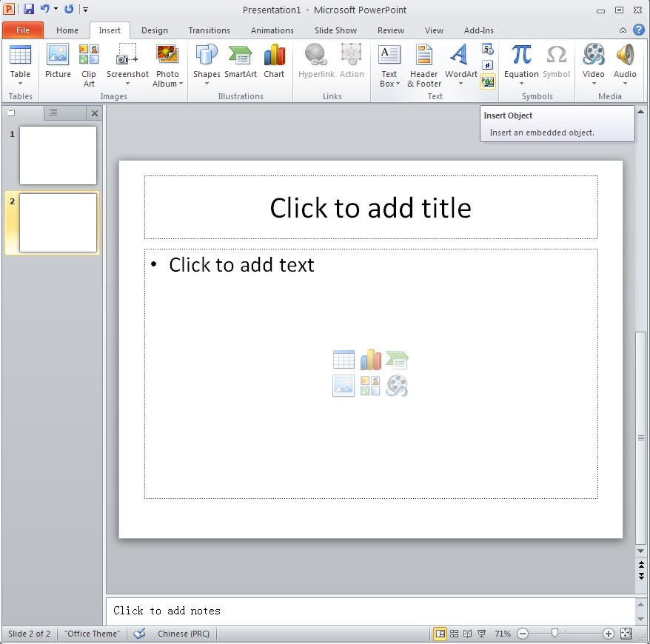Click the Fit slide to window button
The height and width of the screenshot is (644, 650).
(x=626, y=634)
